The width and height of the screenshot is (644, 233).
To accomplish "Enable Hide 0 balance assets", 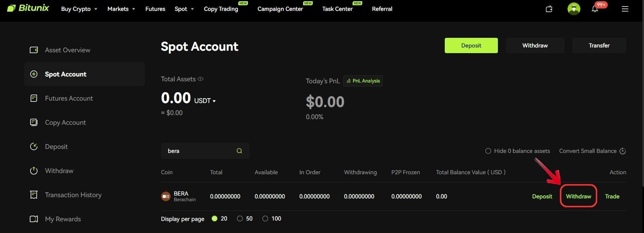I will click(x=488, y=151).
